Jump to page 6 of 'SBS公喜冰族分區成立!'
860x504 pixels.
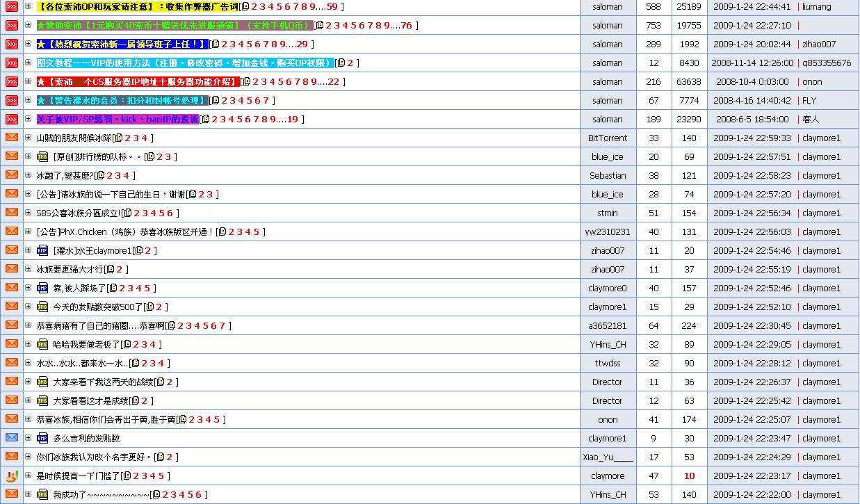coord(170,213)
